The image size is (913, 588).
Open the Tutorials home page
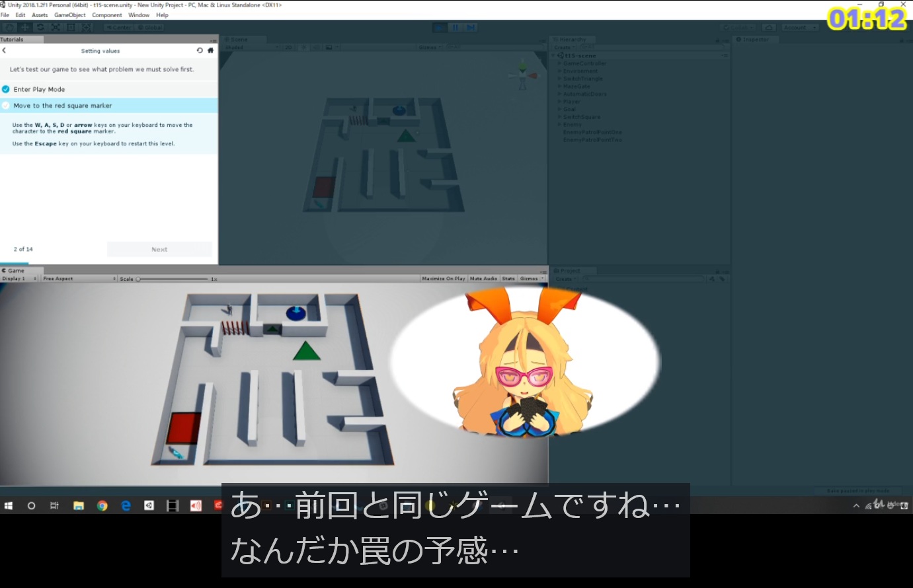[210, 50]
